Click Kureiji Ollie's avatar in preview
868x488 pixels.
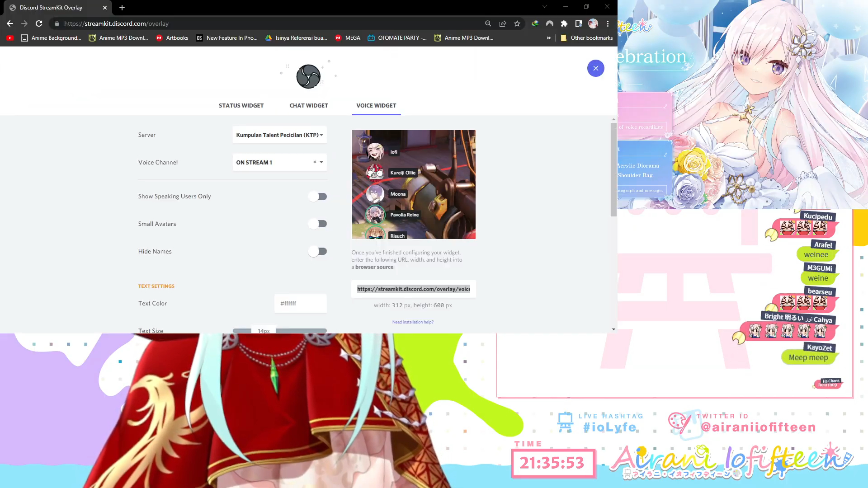point(375,173)
